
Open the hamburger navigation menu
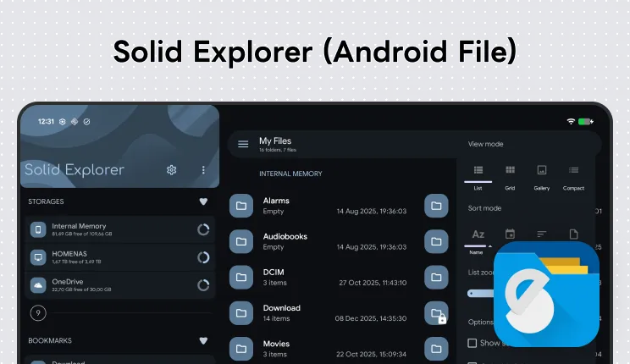(x=243, y=144)
